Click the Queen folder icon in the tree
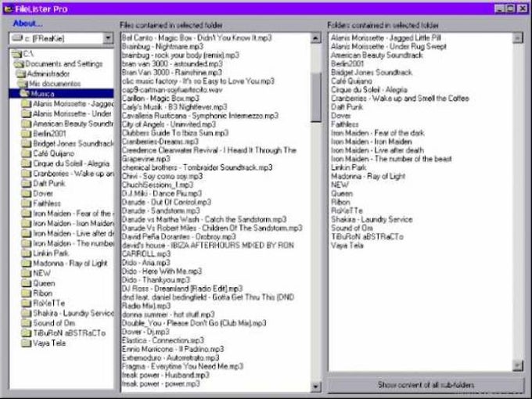The image size is (532, 399). coord(26,283)
